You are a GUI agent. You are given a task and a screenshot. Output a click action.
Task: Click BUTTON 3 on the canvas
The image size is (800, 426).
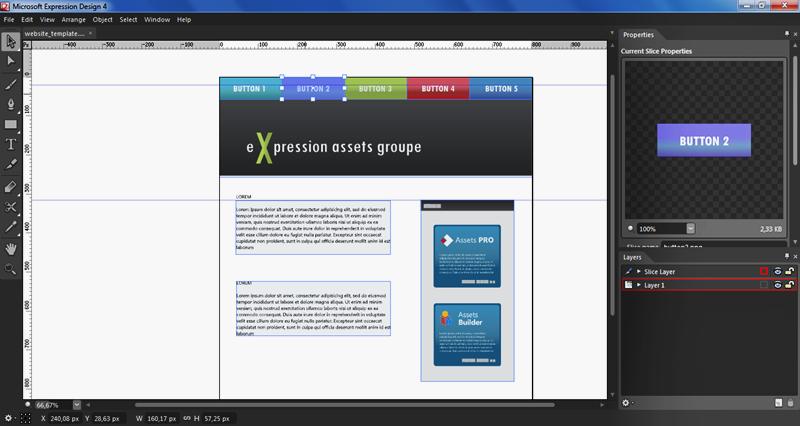point(376,89)
